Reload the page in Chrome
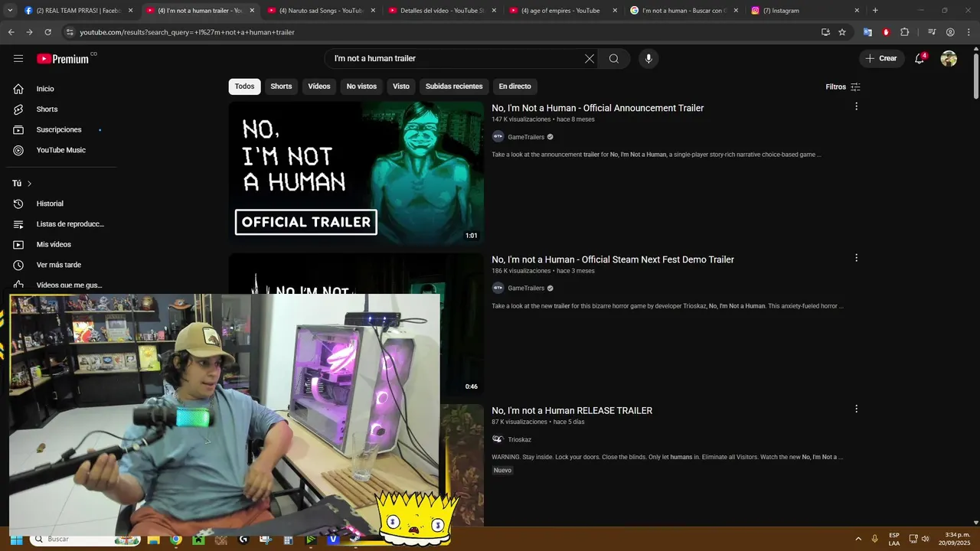This screenshot has height=551, width=980. click(47, 32)
